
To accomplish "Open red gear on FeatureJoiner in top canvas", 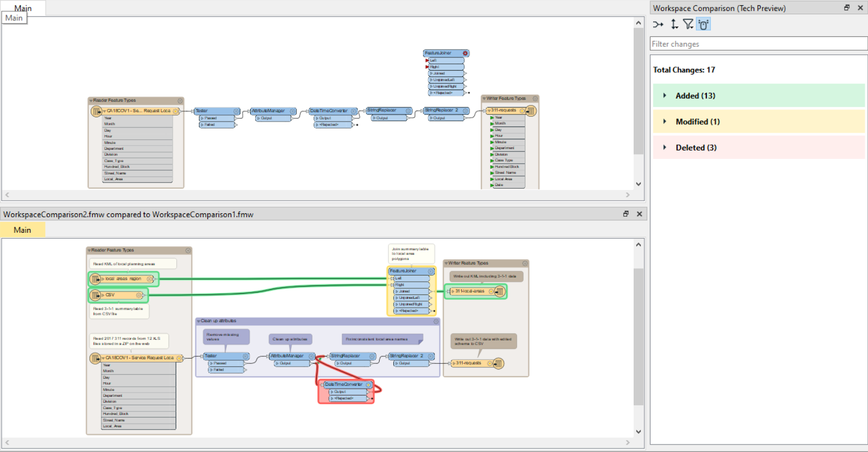I will [x=465, y=53].
